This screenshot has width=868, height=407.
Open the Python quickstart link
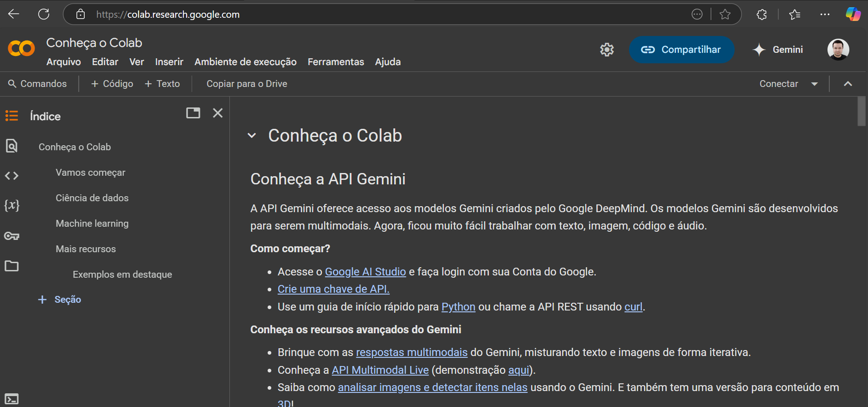tap(458, 307)
